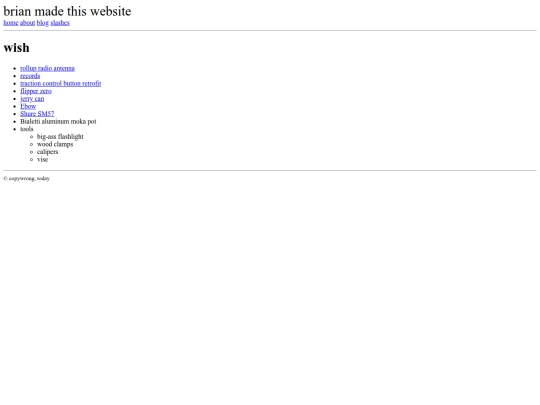
Task: Open traction control button retrofit link
Action: (61, 83)
